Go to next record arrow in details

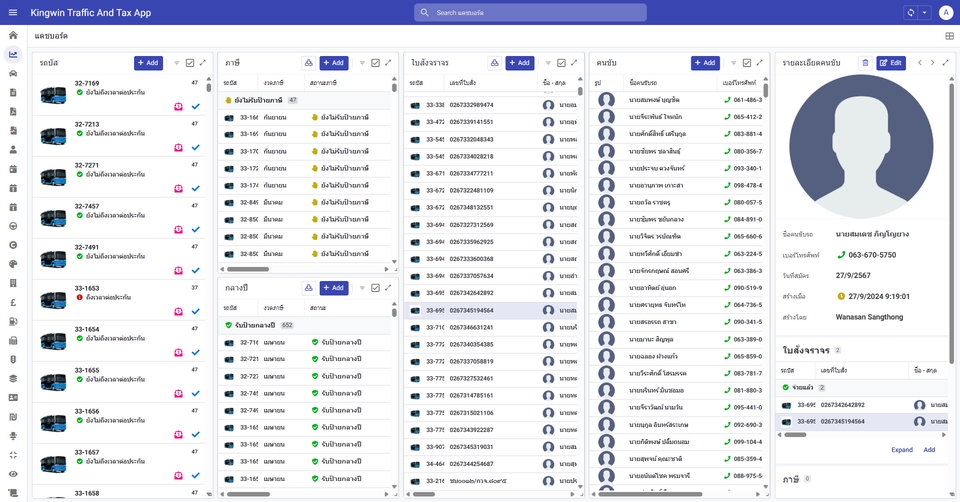(932, 63)
